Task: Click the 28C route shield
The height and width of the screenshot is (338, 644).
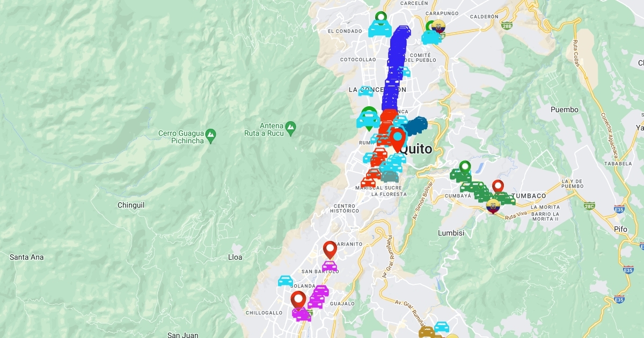Action: (590, 205)
